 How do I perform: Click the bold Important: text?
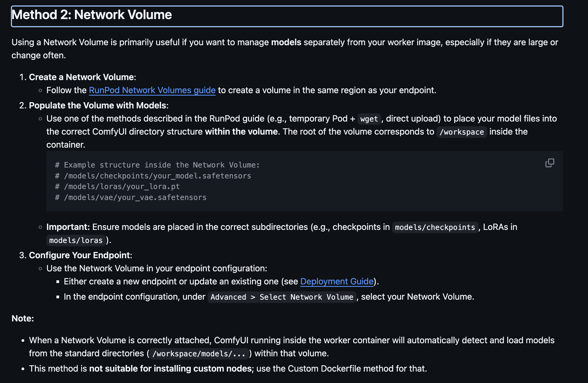tap(68, 227)
